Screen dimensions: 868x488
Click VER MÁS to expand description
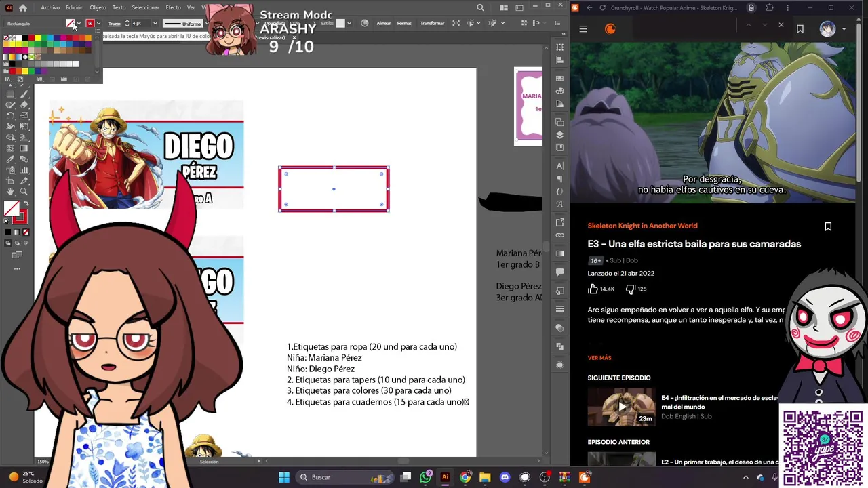[599, 358]
